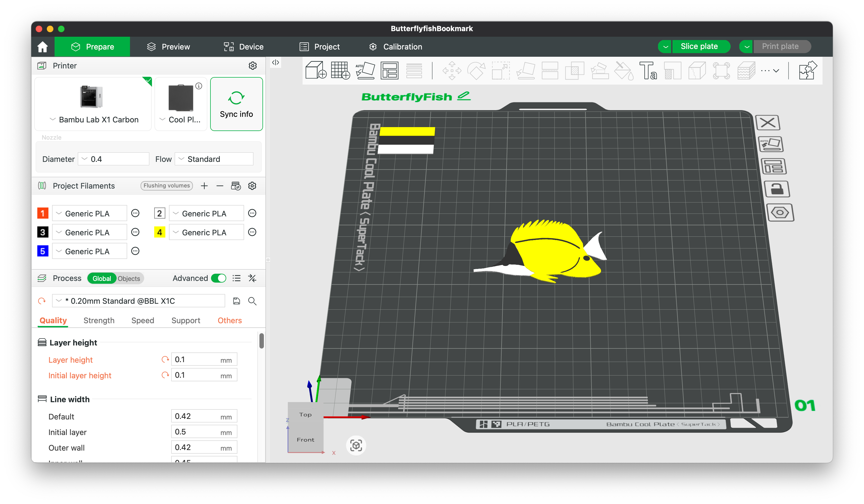The image size is (864, 504).
Task: Open the Slice plate dropdown arrow
Action: pyautogui.click(x=665, y=47)
